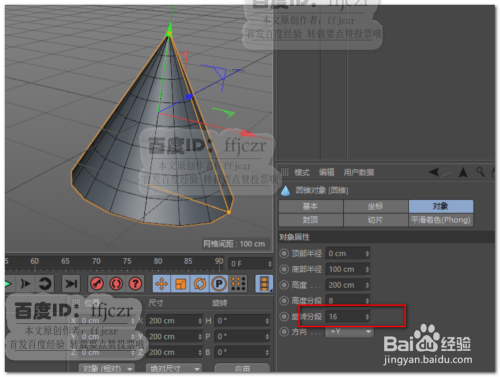Toggle animation dot for 顶部半径
Viewport: 500px width, 377px height.
[284, 253]
